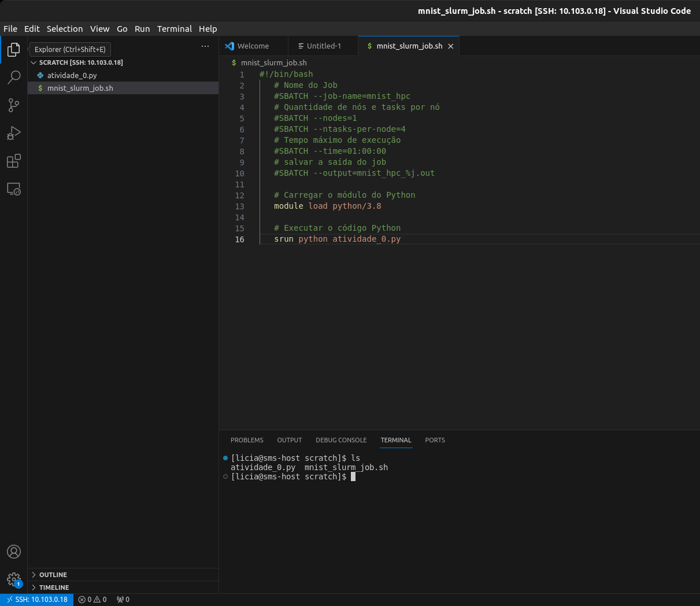This screenshot has height=606, width=700.
Task: Open the Help menu
Action: 208,29
